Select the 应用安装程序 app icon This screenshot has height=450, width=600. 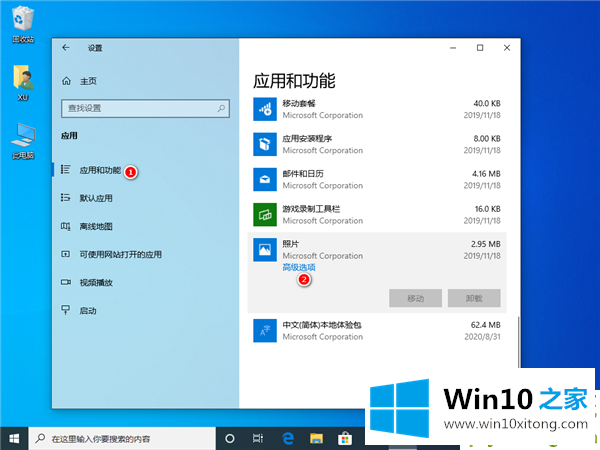pos(265,144)
